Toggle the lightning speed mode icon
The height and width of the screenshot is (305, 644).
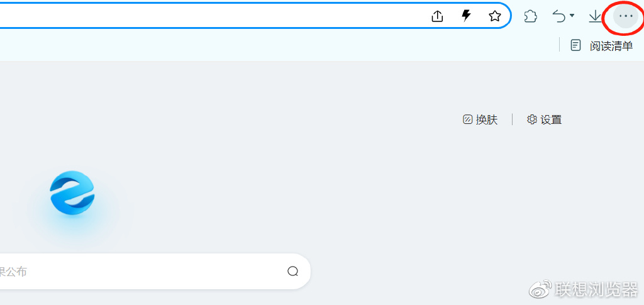pyautogui.click(x=466, y=16)
